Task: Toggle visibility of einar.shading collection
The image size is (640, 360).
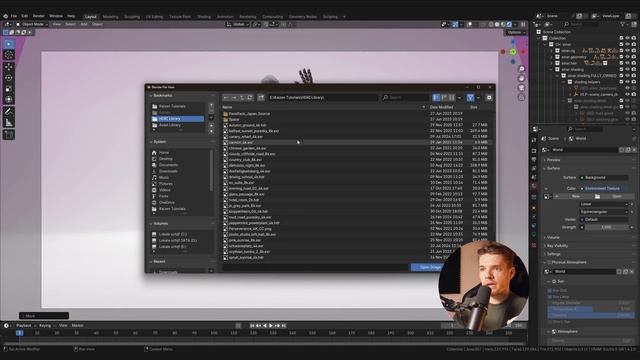Action: click(x=627, y=69)
